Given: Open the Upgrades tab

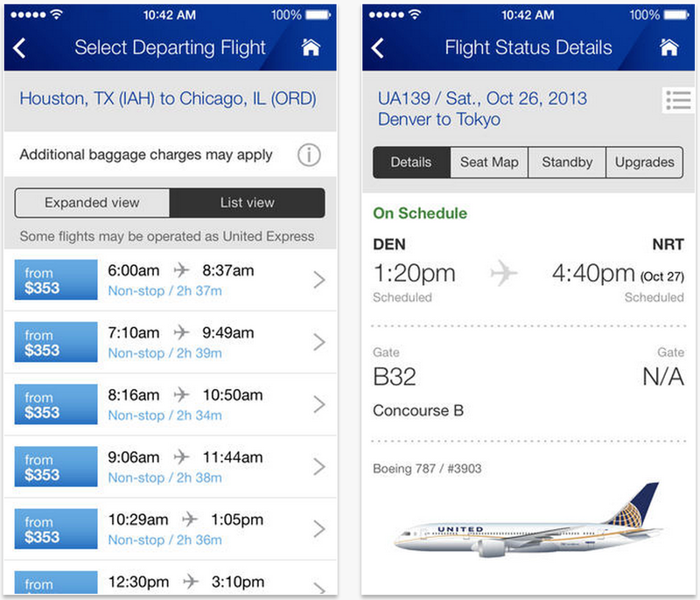Looking at the screenshot, I should 645,163.
